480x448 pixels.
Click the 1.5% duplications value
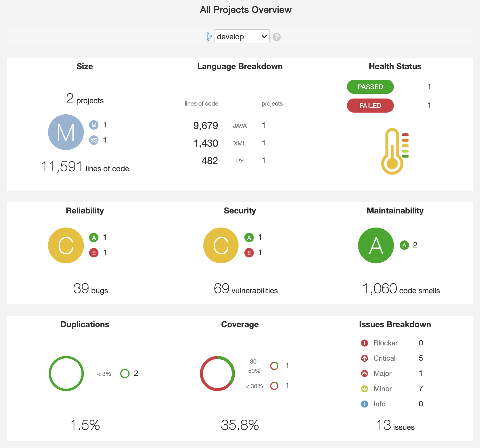click(85, 425)
